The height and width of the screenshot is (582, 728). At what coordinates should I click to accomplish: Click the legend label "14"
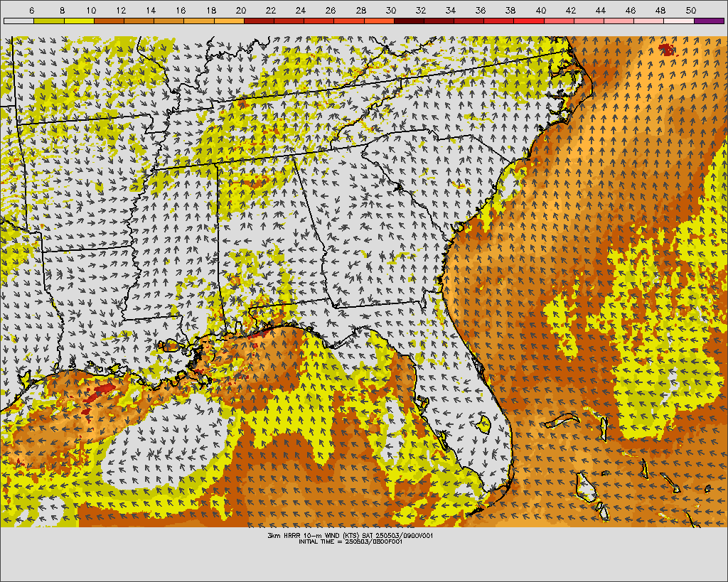[151, 10]
